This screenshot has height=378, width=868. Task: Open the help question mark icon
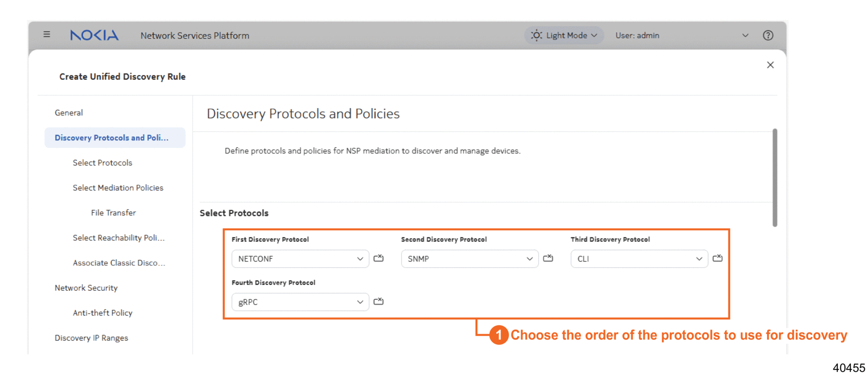pos(768,35)
